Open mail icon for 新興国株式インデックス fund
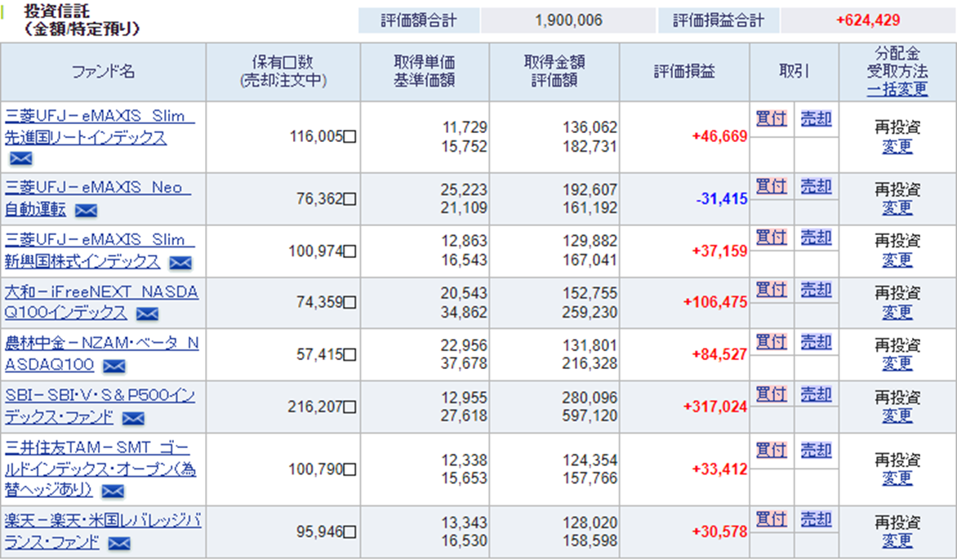The height and width of the screenshot is (560, 957). 180,263
